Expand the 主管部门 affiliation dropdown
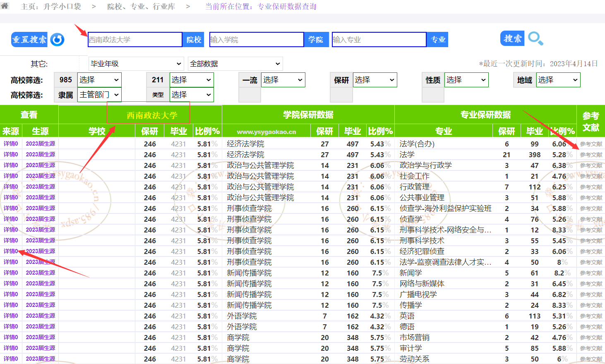The image size is (605, 364). point(99,95)
